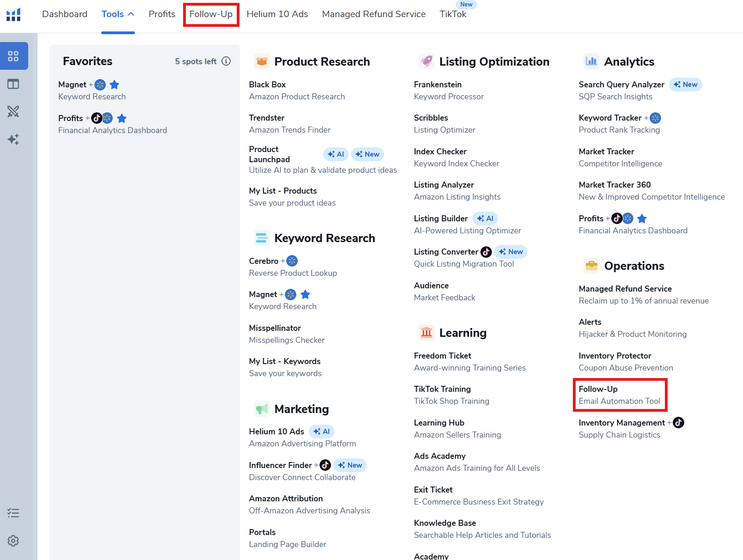Click the Walmart badge next to Keyword Tracker
The height and width of the screenshot is (560, 743).
pyautogui.click(x=655, y=118)
